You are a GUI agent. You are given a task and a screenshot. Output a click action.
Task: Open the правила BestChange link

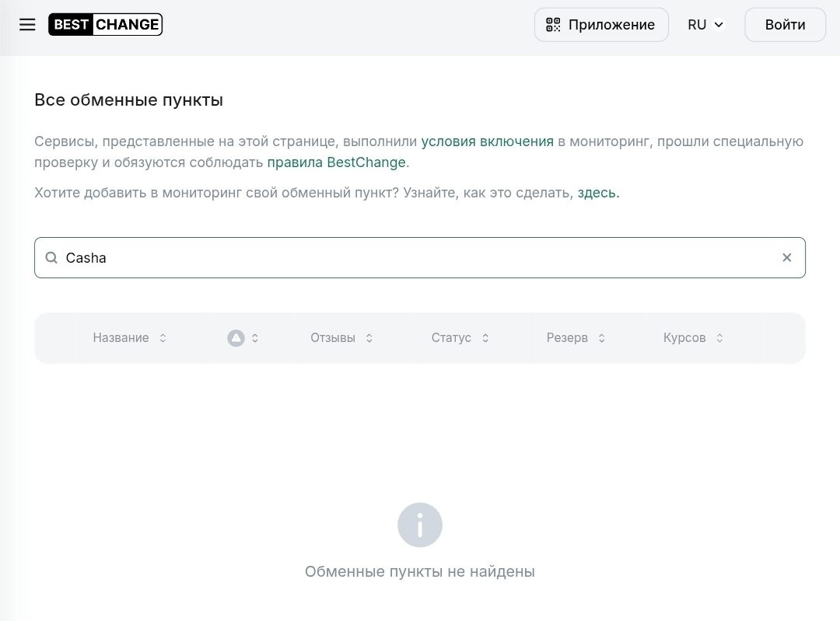point(336,162)
